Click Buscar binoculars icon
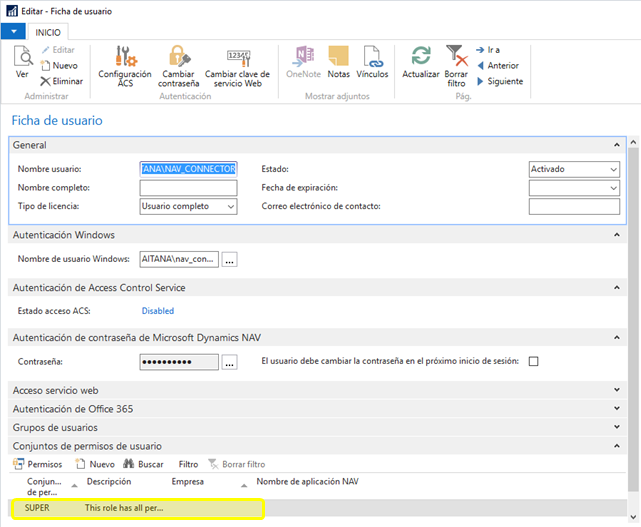Image resolution: width=641 pixels, height=527 pixels. click(x=128, y=464)
